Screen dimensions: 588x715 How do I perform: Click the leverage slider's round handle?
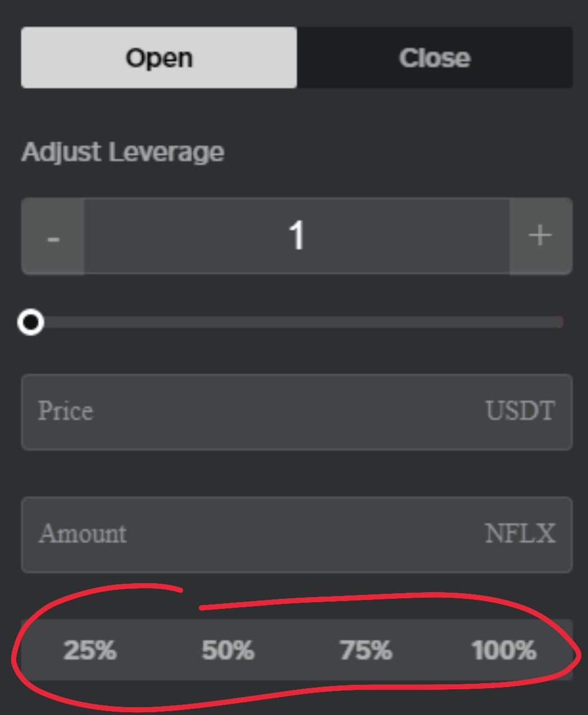coord(30,322)
